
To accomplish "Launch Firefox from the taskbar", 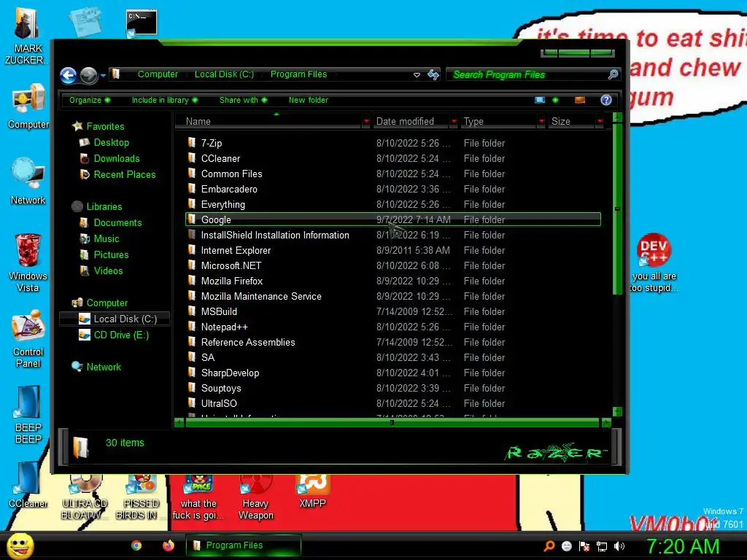I will (169, 545).
